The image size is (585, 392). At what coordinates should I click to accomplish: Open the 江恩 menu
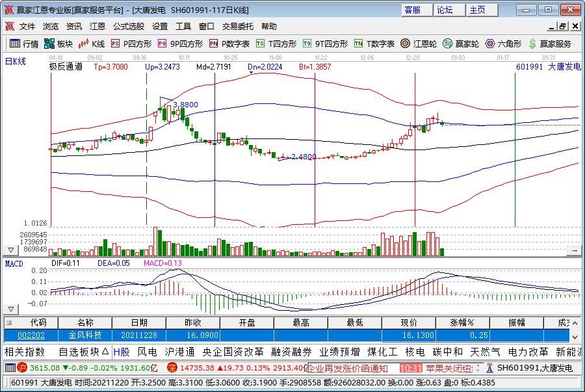[x=97, y=27]
